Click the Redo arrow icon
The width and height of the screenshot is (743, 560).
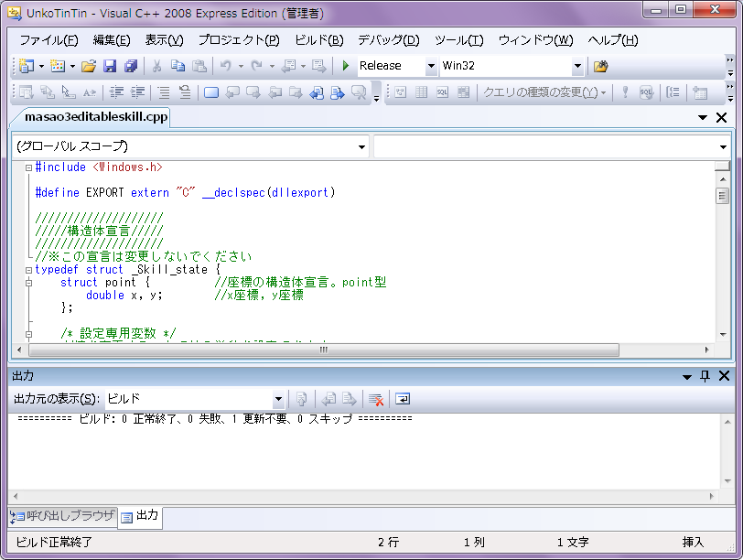point(257,66)
